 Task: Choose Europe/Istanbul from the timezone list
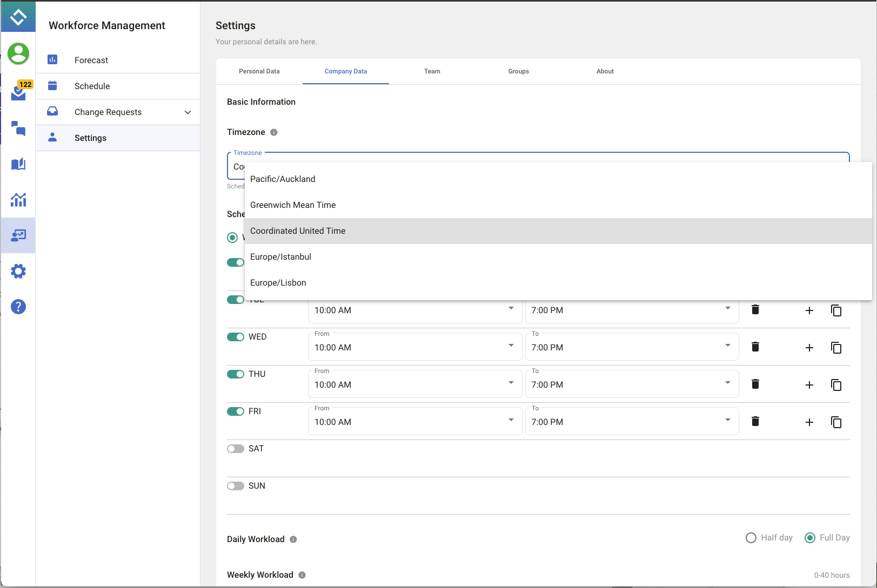click(280, 257)
